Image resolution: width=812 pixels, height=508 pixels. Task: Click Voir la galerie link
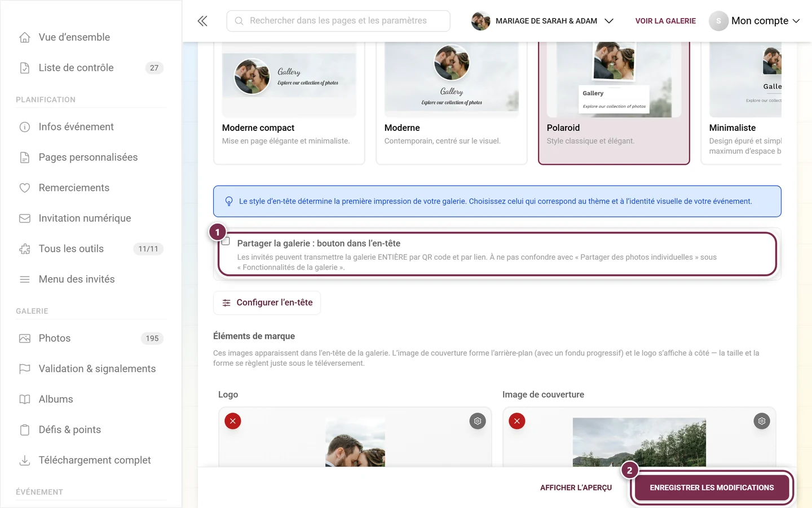pyautogui.click(x=665, y=21)
